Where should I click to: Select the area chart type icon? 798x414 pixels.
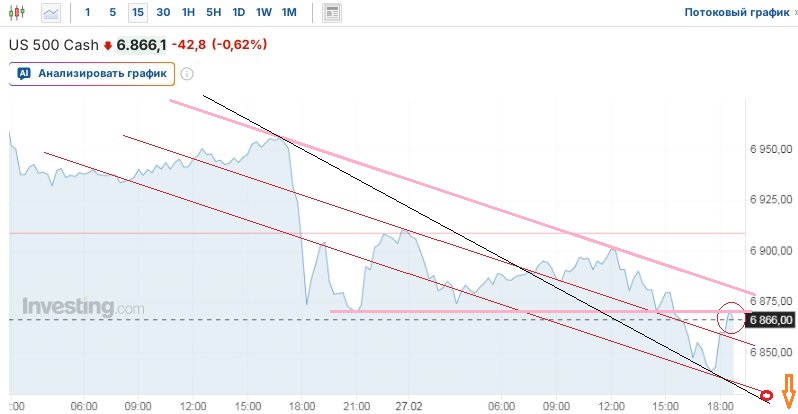point(50,13)
